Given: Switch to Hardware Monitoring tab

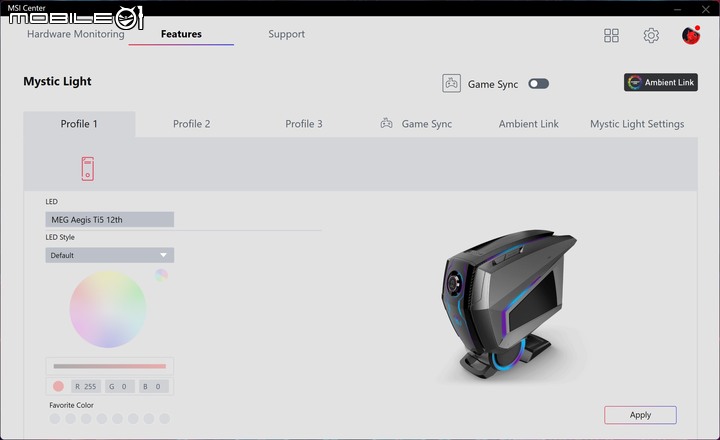Looking at the screenshot, I should [76, 34].
